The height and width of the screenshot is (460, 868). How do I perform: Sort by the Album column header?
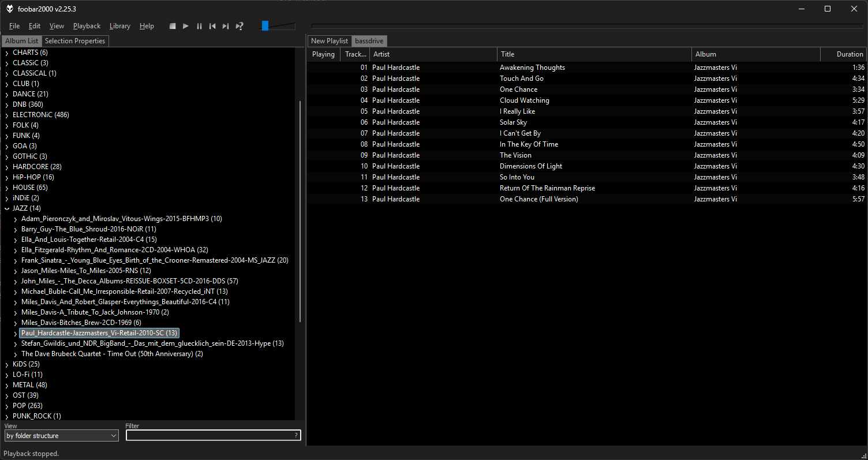(756, 54)
